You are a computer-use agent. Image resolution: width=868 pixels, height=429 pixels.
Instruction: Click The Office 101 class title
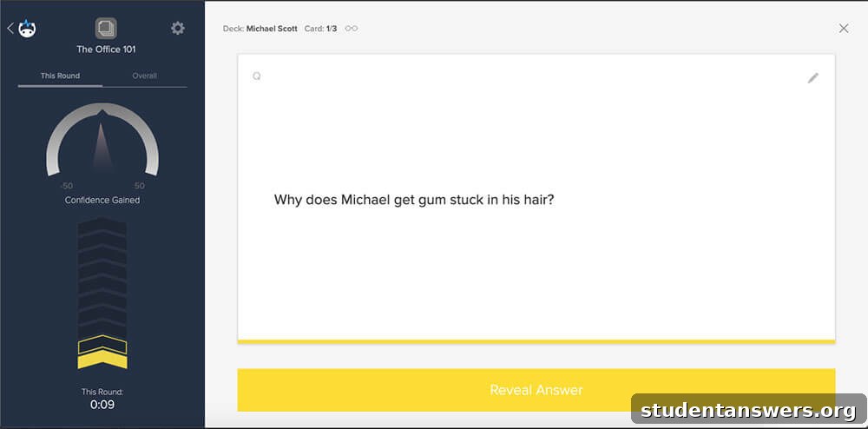coord(106,49)
